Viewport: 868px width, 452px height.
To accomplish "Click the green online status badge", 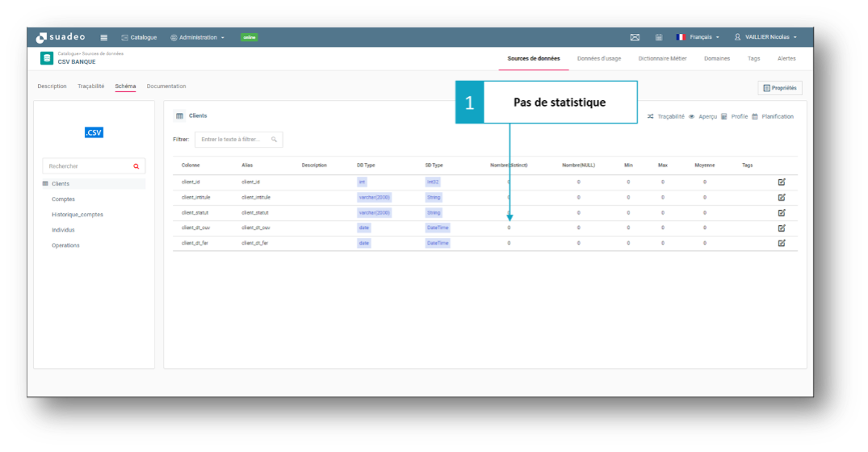I will [x=249, y=37].
